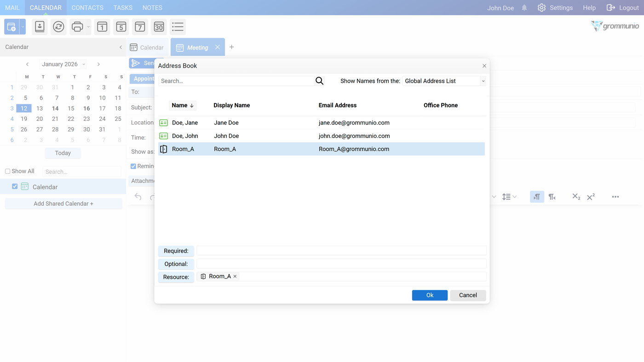Open the CALENDAR section
The height and width of the screenshot is (362, 644).
[x=46, y=8]
